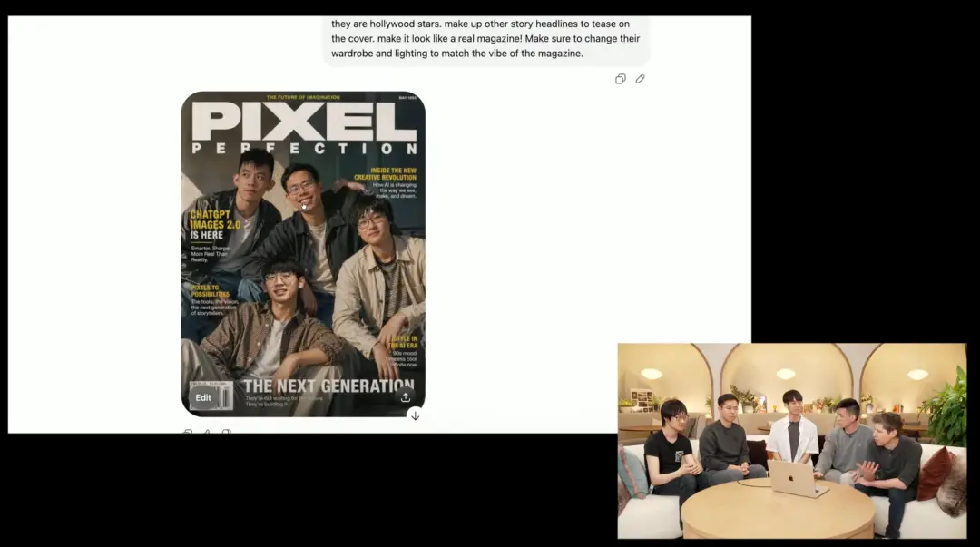Screen dimensions: 980x547
Task: Click 'The Future of Imagination' tagline
Action: (x=302, y=97)
